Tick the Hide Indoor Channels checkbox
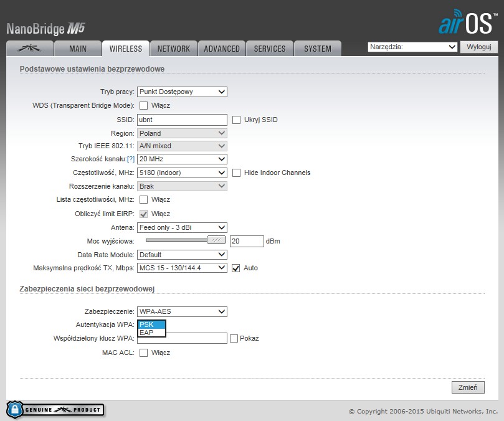 236,173
